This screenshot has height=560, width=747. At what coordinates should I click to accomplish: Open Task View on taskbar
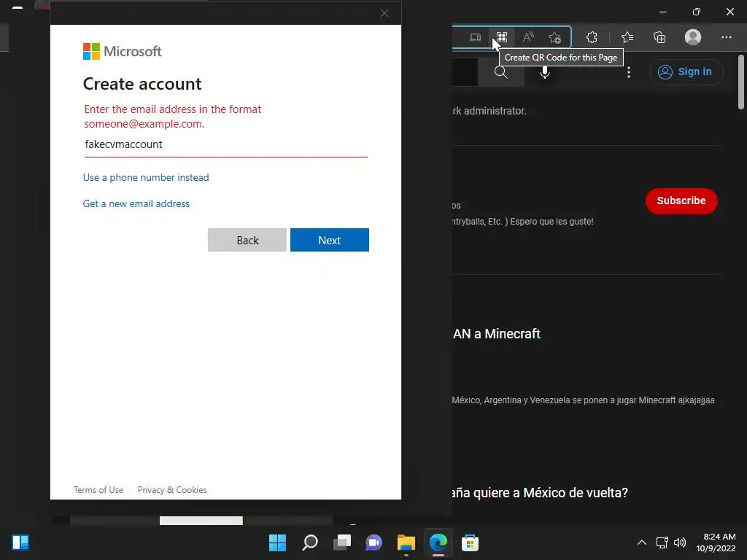(342, 542)
